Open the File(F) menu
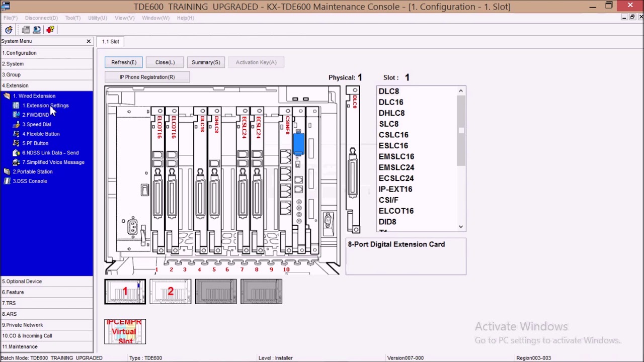 (11, 18)
